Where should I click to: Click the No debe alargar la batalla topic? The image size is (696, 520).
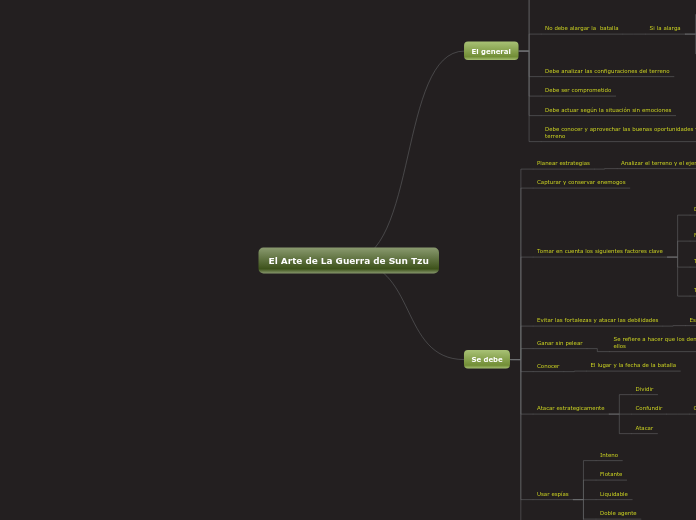point(581,28)
